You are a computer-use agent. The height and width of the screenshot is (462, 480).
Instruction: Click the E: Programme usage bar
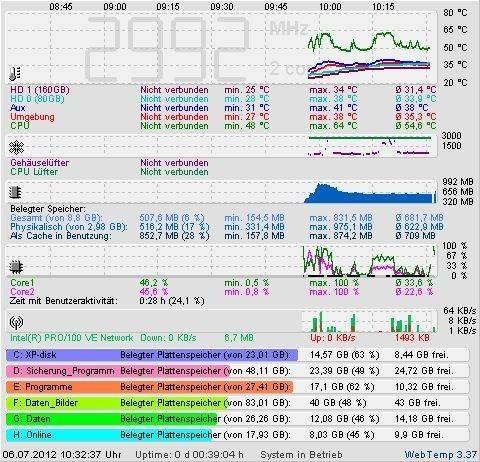[149, 387]
